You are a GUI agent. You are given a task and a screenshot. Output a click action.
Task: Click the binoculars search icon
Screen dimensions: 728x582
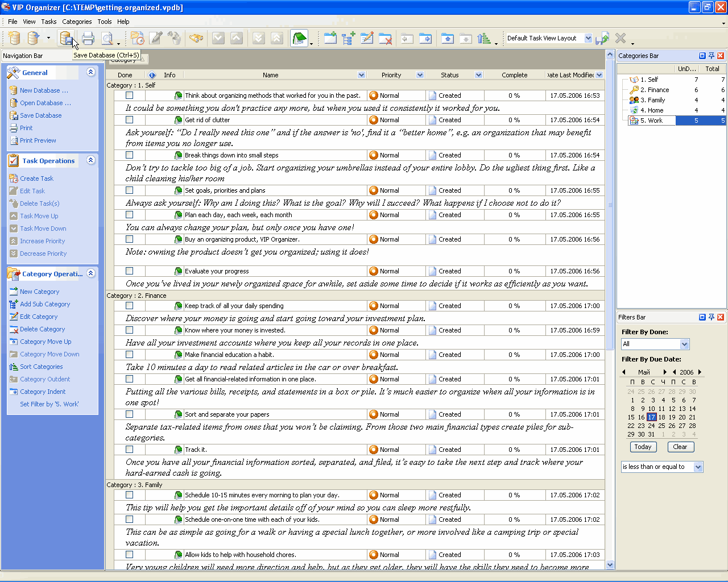coord(196,38)
